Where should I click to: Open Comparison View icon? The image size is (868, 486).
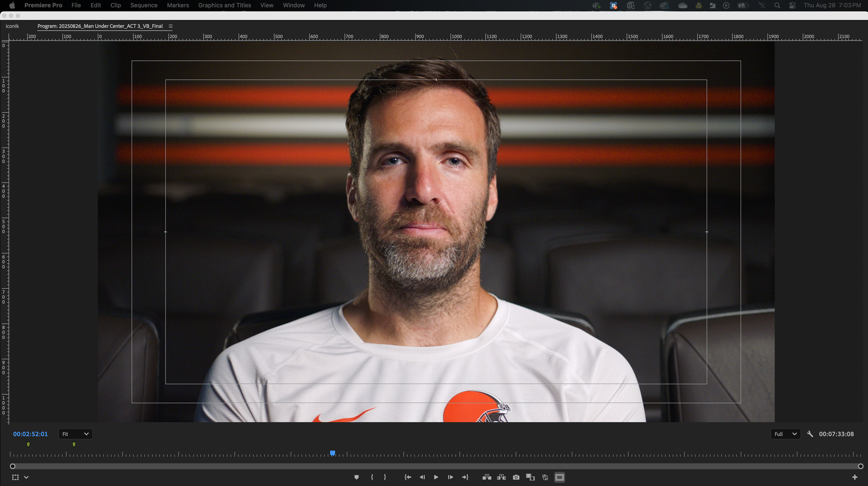pos(530,477)
